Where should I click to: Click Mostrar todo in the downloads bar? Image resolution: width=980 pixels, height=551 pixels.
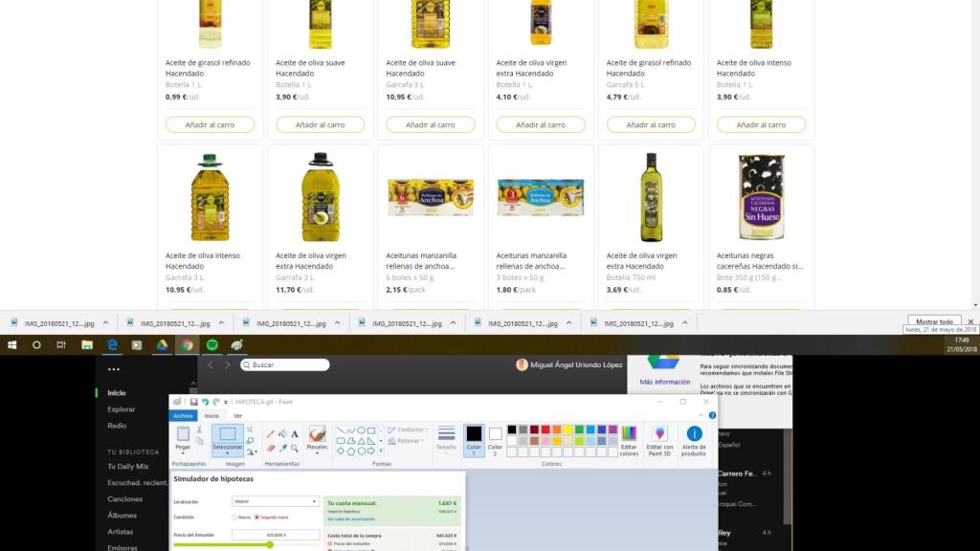[x=934, y=322]
